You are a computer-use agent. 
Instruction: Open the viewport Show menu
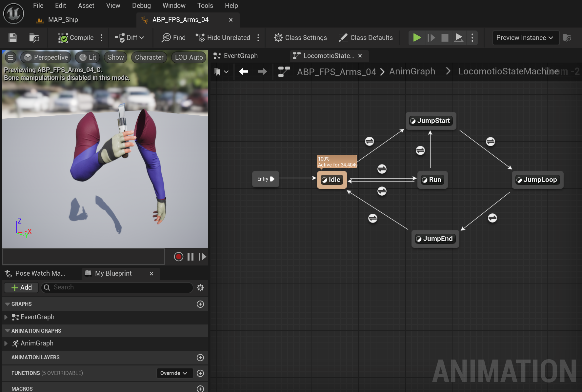tap(116, 57)
